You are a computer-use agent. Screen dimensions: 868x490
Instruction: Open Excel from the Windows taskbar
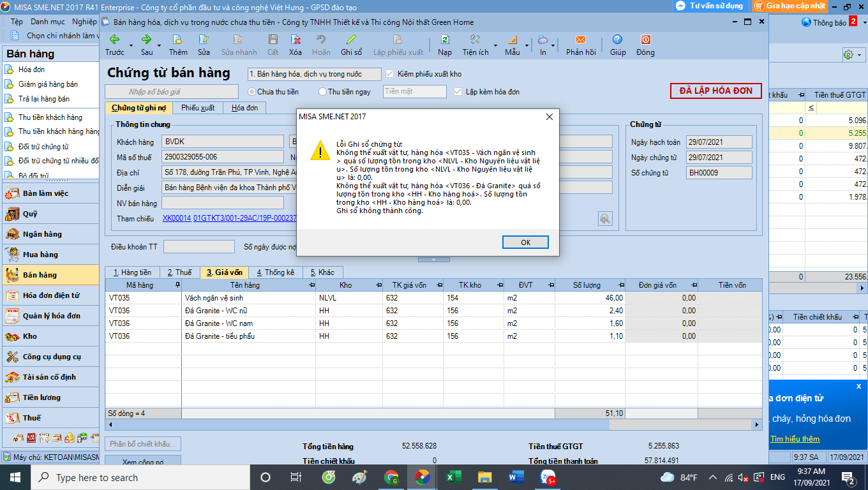(x=453, y=477)
